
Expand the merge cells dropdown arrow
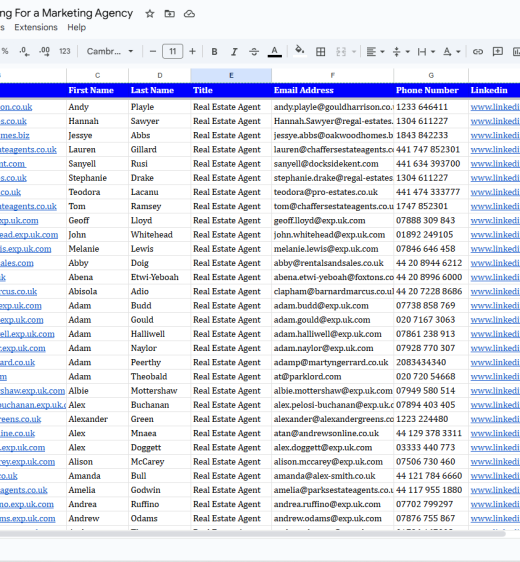coord(354,52)
